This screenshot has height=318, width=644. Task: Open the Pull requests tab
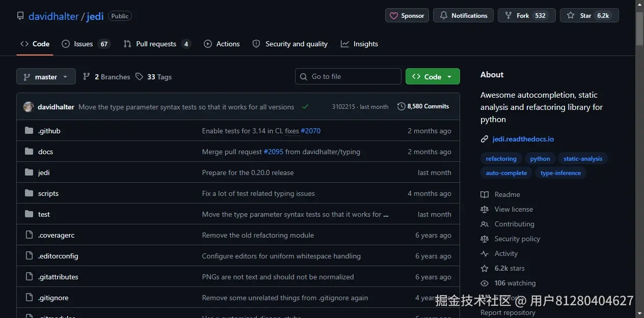[x=157, y=44]
